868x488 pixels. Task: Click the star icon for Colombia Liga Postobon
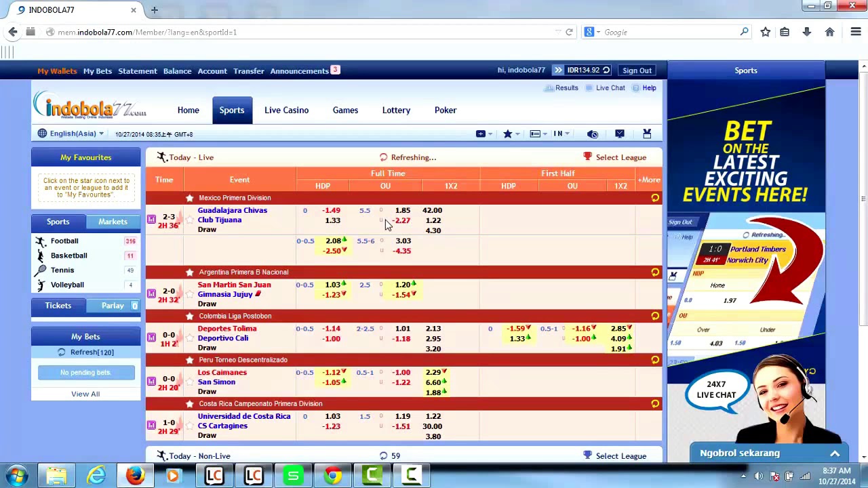pos(190,316)
